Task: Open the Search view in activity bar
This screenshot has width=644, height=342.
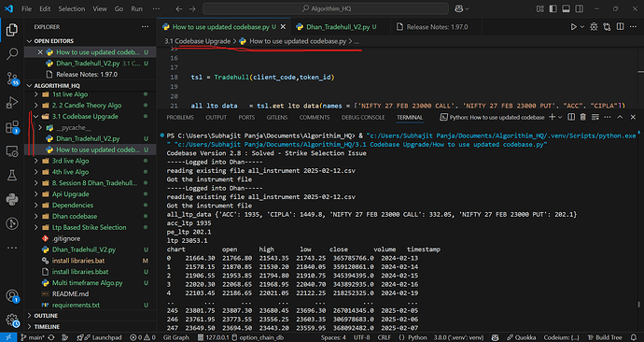Action: (x=12, y=53)
